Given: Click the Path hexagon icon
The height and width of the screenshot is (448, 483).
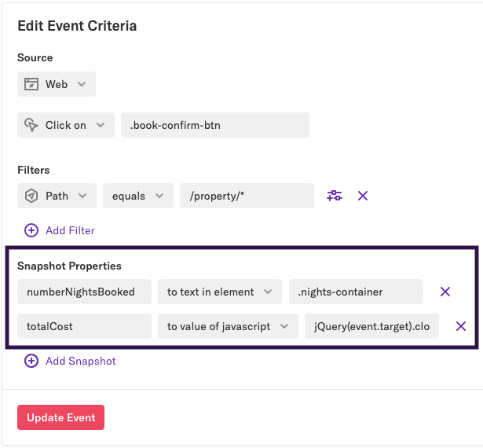Looking at the screenshot, I should pyautogui.click(x=31, y=196).
